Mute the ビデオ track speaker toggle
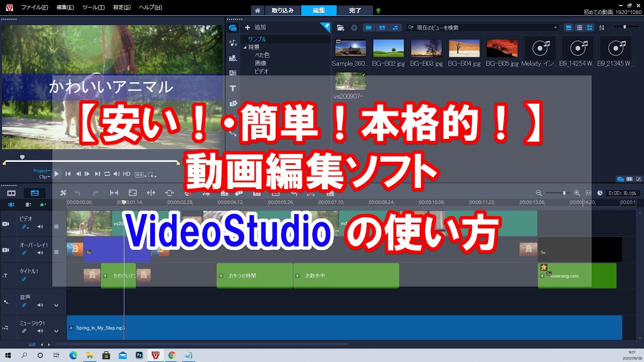Image resolution: width=644 pixels, height=362 pixels. [x=40, y=227]
